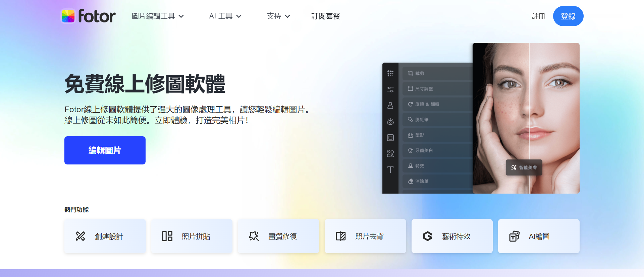Image resolution: width=644 pixels, height=277 pixels.
Task: Open the 畫質修復 feature card
Action: [278, 236]
